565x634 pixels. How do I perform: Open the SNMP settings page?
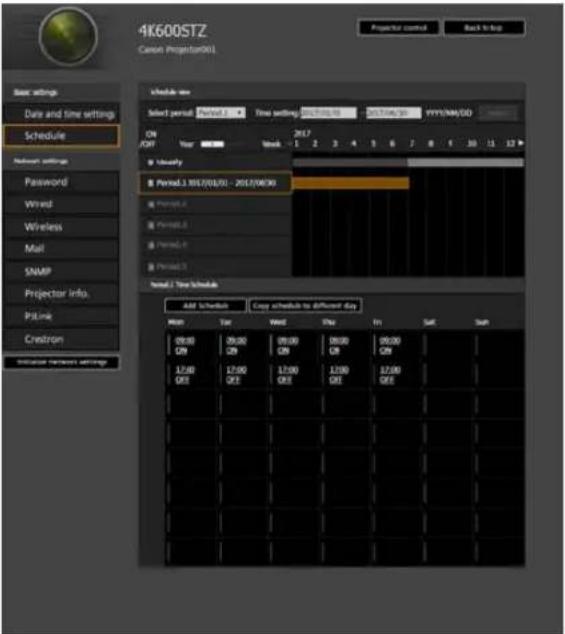click(61, 272)
